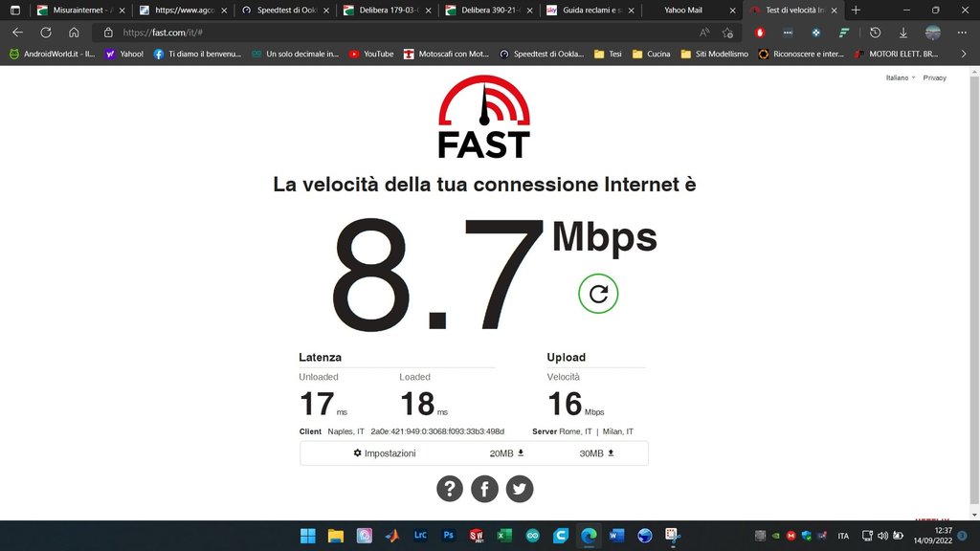Viewport: 980px width, 551px height.
Task: Click the Privacy link
Action: [934, 77]
